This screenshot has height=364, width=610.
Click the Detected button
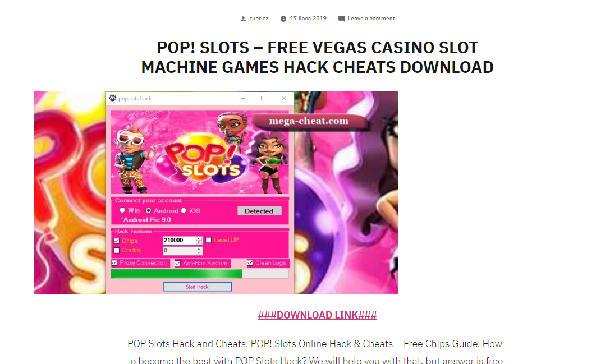[259, 211]
